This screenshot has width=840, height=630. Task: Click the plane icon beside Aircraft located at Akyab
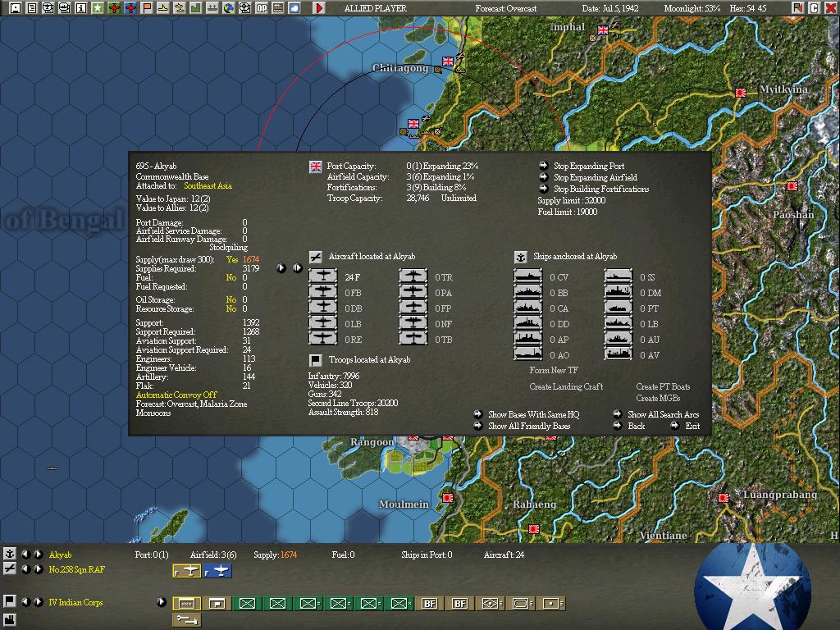[316, 257]
